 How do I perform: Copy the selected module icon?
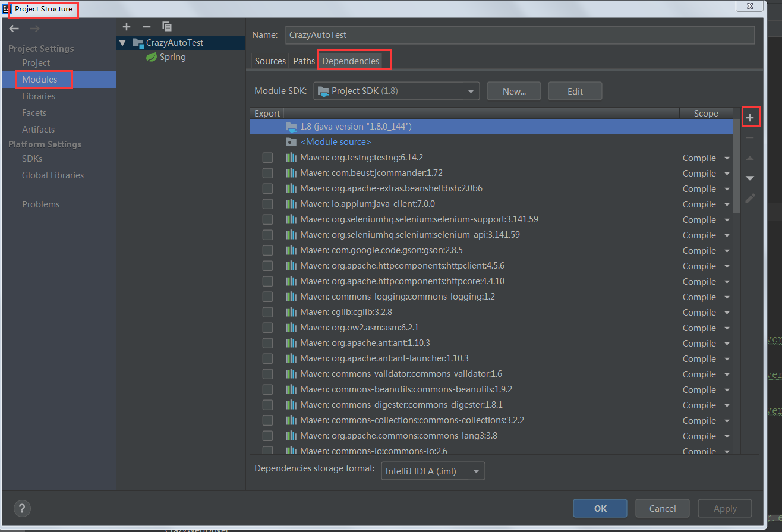(x=167, y=27)
